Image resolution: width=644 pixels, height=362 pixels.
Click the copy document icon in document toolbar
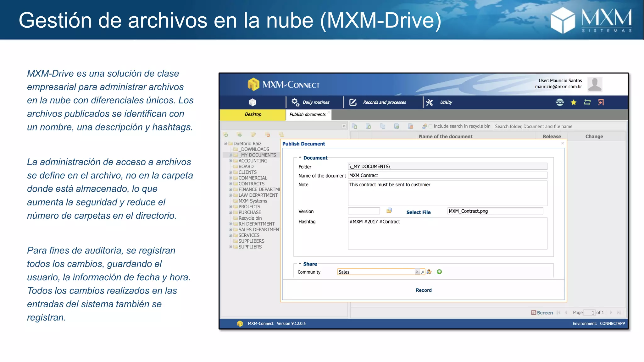point(382,126)
